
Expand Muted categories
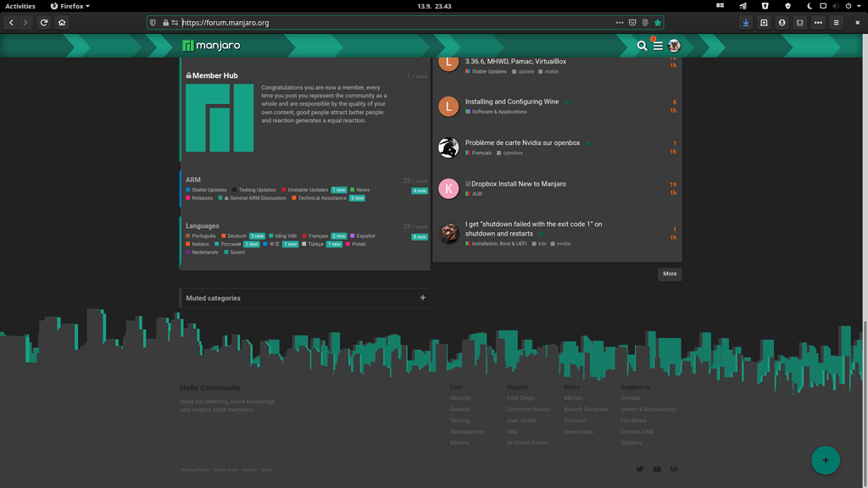[422, 297]
